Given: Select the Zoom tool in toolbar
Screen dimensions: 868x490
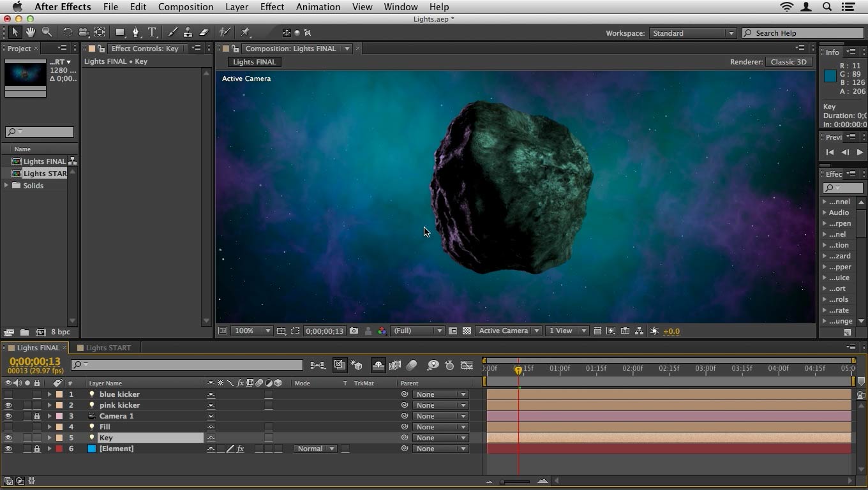Looking at the screenshot, I should 47,33.
